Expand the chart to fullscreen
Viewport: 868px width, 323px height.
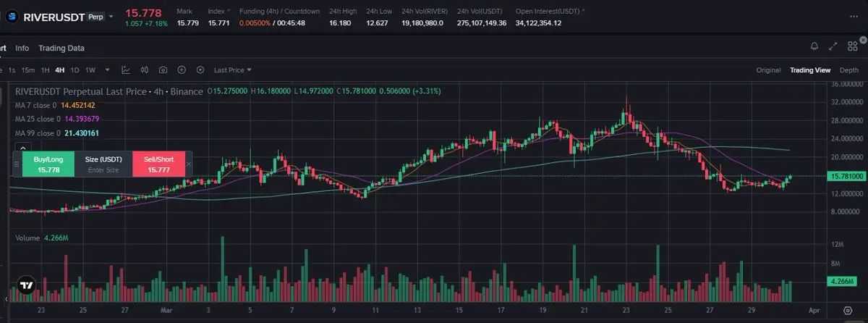pyautogui.click(x=833, y=46)
